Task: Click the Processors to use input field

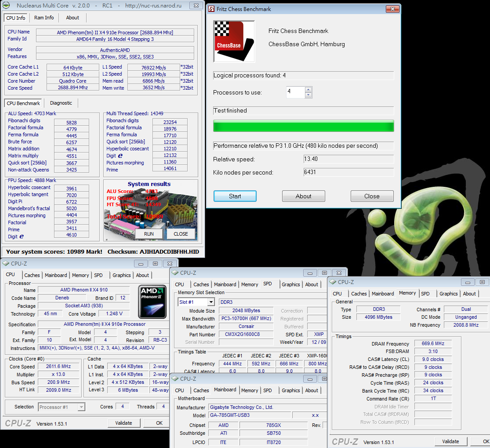Action: pyautogui.click(x=295, y=92)
